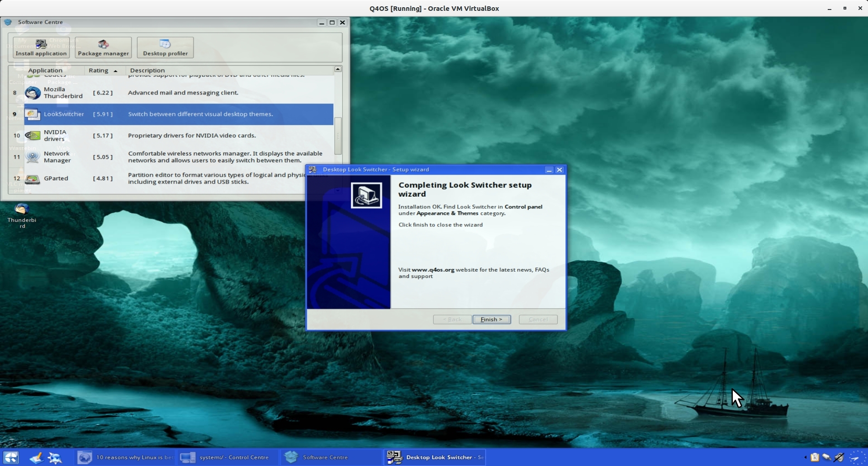Launch the Desktop profiler

(x=165, y=47)
